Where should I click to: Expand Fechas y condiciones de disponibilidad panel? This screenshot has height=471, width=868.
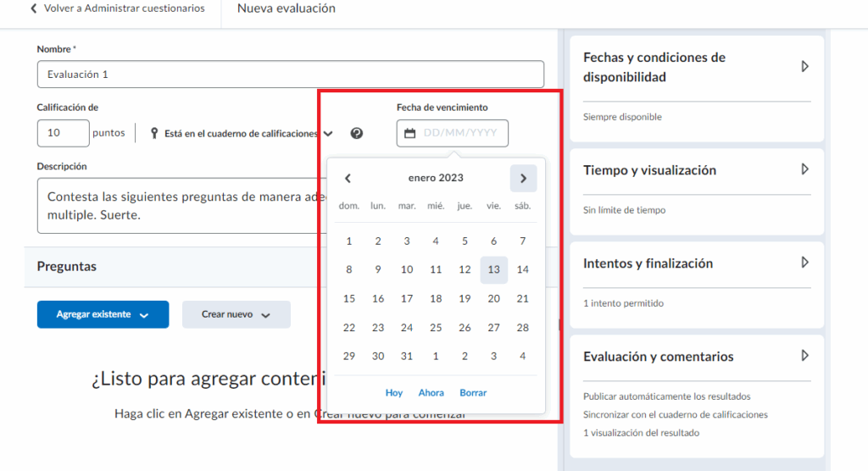(x=804, y=67)
